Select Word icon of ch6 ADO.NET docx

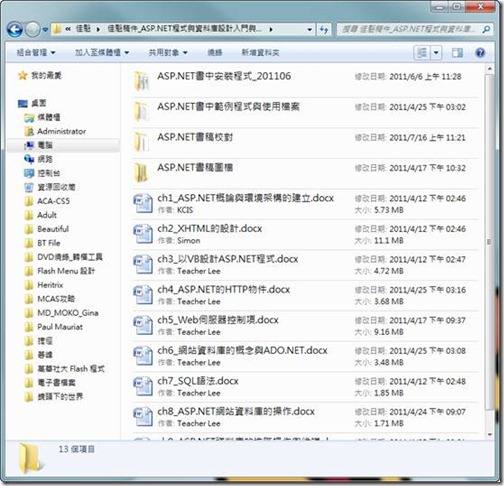143,356
